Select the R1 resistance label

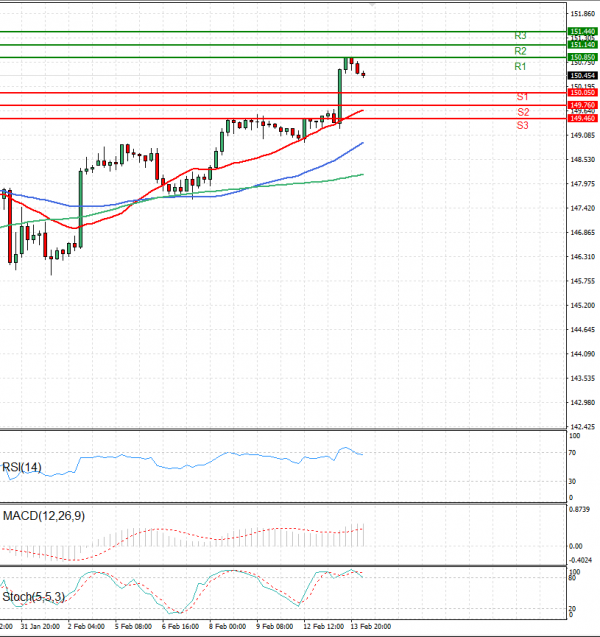(x=520, y=66)
